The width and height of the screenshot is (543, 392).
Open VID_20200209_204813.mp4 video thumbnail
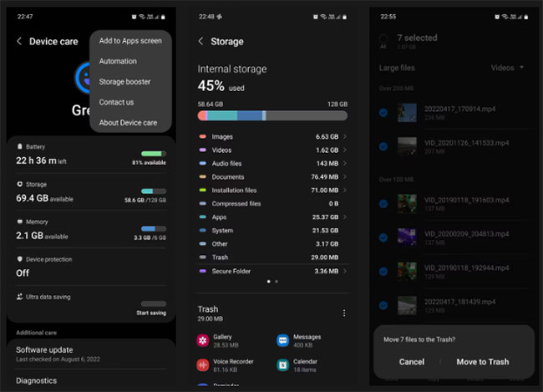click(407, 237)
